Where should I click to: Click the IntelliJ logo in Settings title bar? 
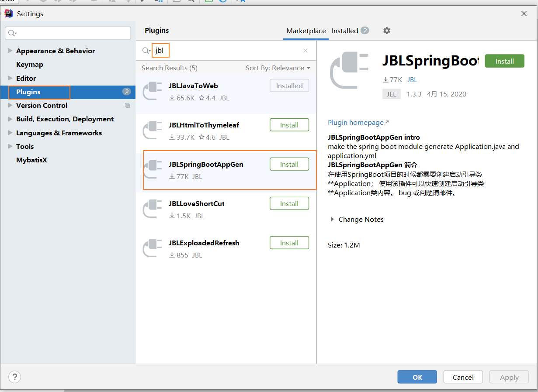(x=8, y=14)
